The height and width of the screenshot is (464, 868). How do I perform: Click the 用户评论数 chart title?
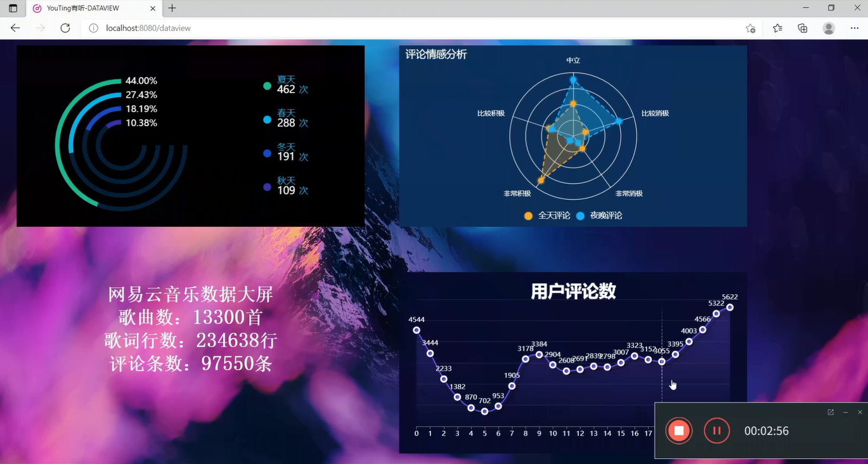573,291
